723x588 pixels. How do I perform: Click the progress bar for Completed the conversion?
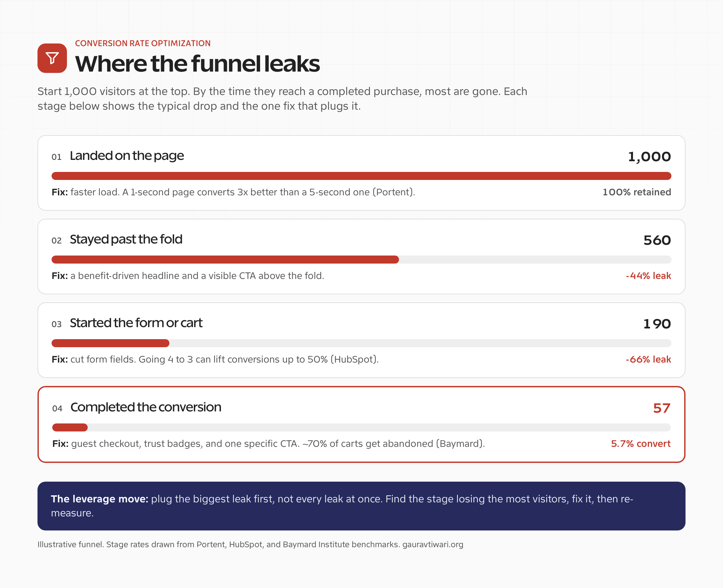(361, 427)
